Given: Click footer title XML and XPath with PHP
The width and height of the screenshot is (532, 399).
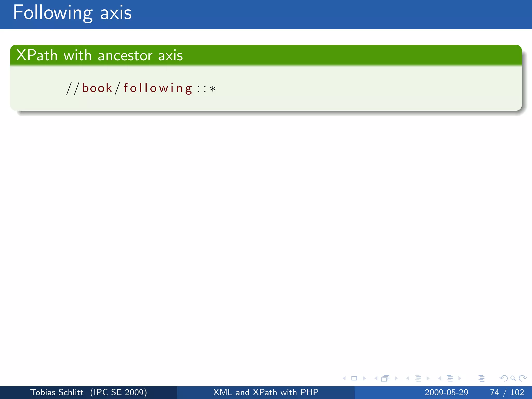Looking at the screenshot, I should tap(266, 392).
